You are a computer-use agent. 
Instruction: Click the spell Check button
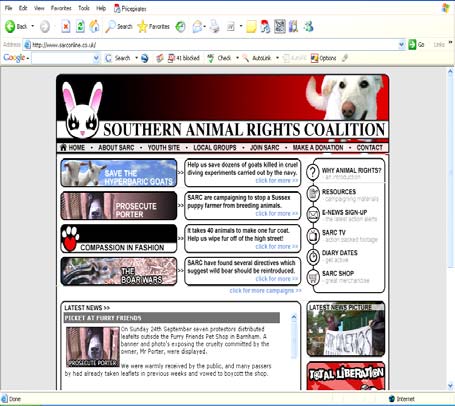click(219, 58)
